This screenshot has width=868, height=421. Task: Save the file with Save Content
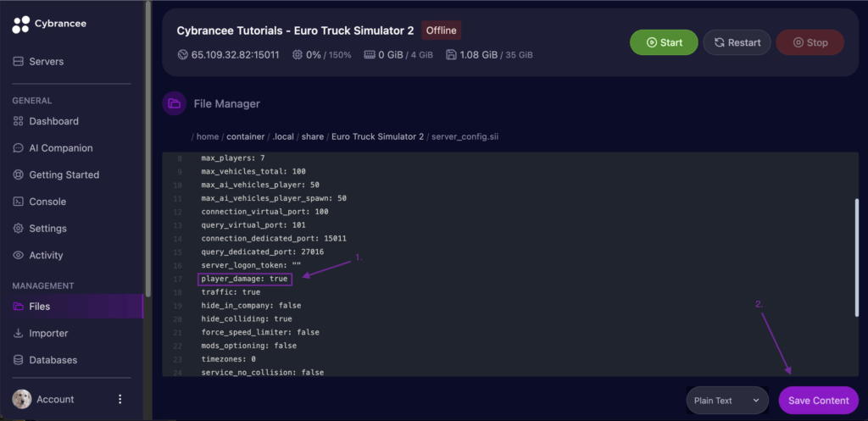pyautogui.click(x=818, y=401)
